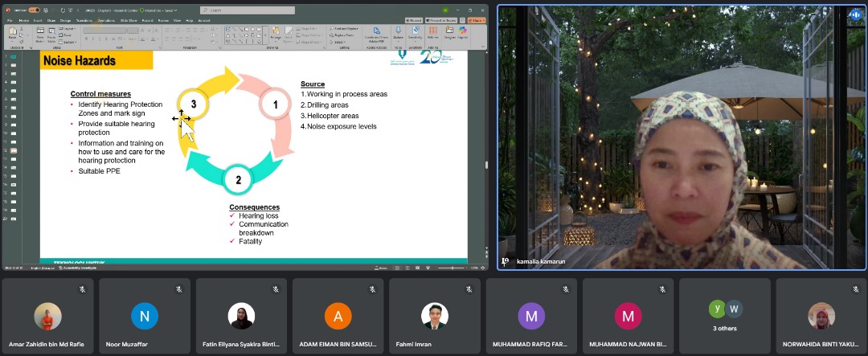Click the Bold formatting icon
The height and width of the screenshot is (356, 868).
[x=86, y=39]
